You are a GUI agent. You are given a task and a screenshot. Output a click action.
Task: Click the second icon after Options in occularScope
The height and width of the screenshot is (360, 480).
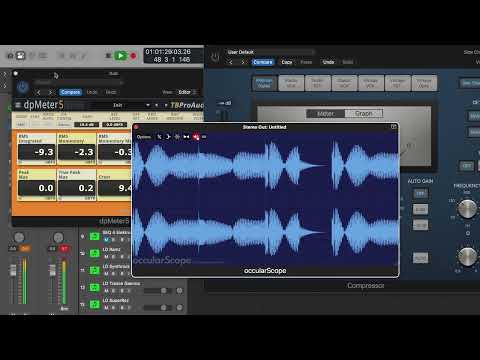(x=168, y=137)
